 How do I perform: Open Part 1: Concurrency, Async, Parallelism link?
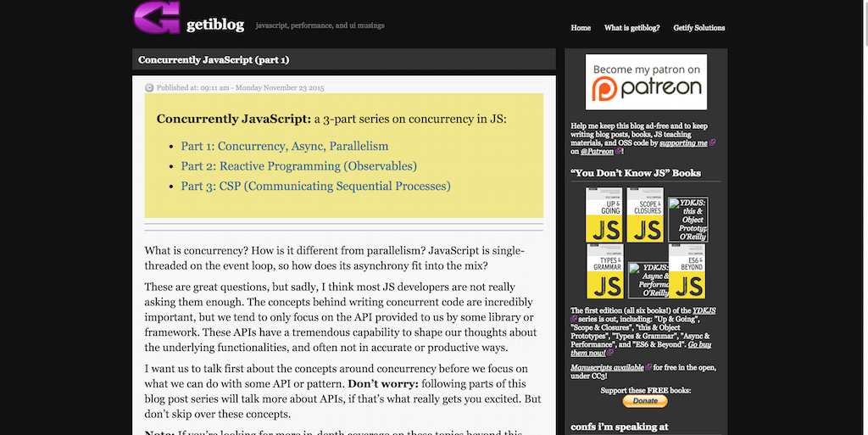[x=284, y=146]
